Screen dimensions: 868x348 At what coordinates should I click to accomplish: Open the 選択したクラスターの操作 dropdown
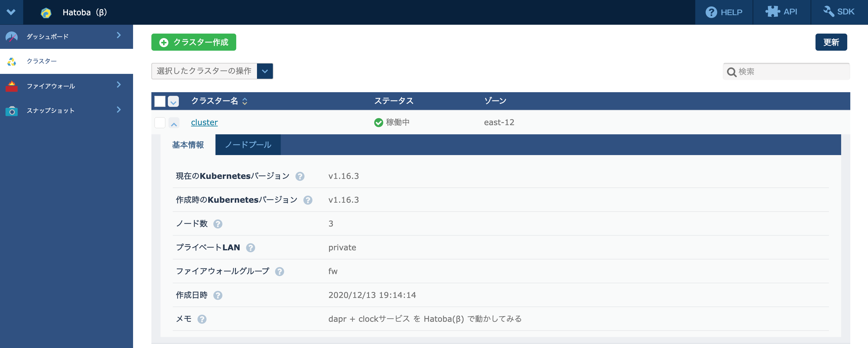(x=265, y=71)
